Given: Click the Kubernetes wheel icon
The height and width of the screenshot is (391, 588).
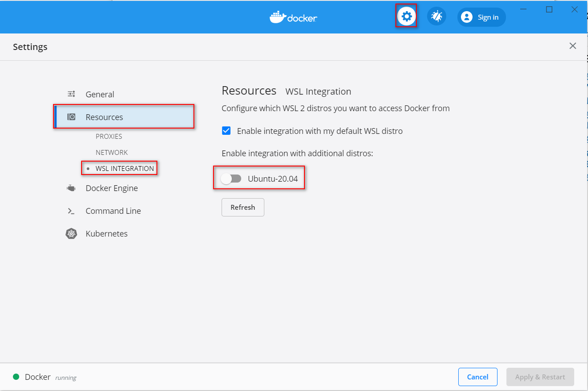Looking at the screenshot, I should (x=71, y=233).
